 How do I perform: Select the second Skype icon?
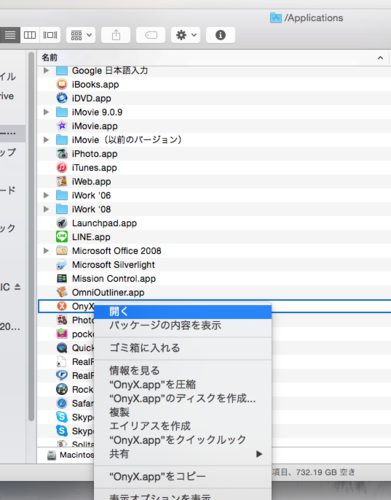click(x=62, y=431)
